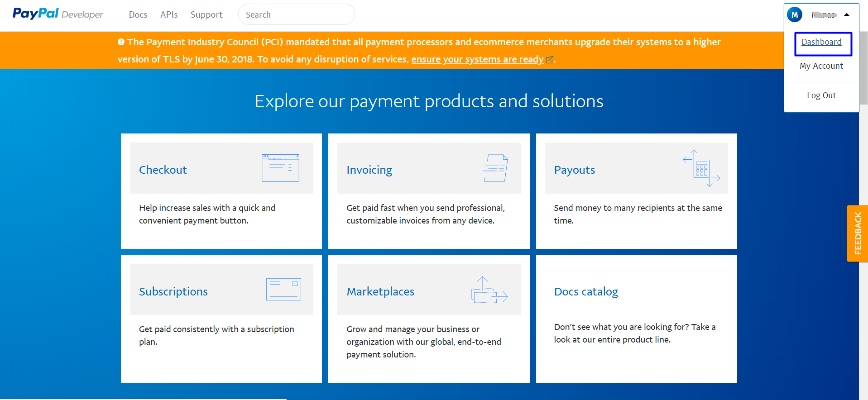
Task: Open the Subscriptions product link
Action: [x=173, y=291]
